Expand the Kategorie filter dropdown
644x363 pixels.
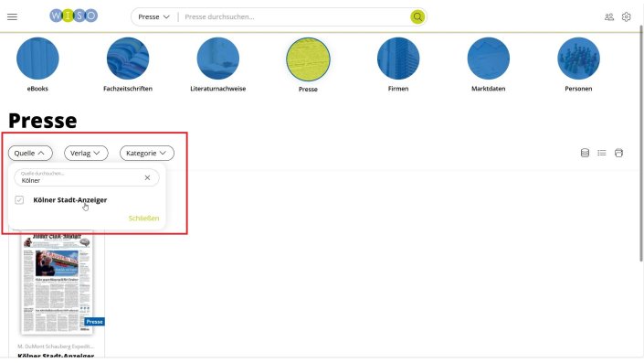click(x=147, y=153)
